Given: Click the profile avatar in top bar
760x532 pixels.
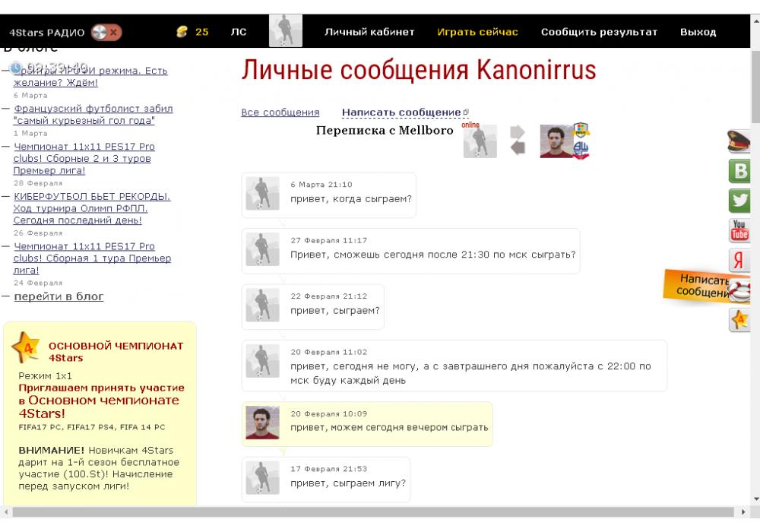Looking at the screenshot, I should click(x=286, y=31).
